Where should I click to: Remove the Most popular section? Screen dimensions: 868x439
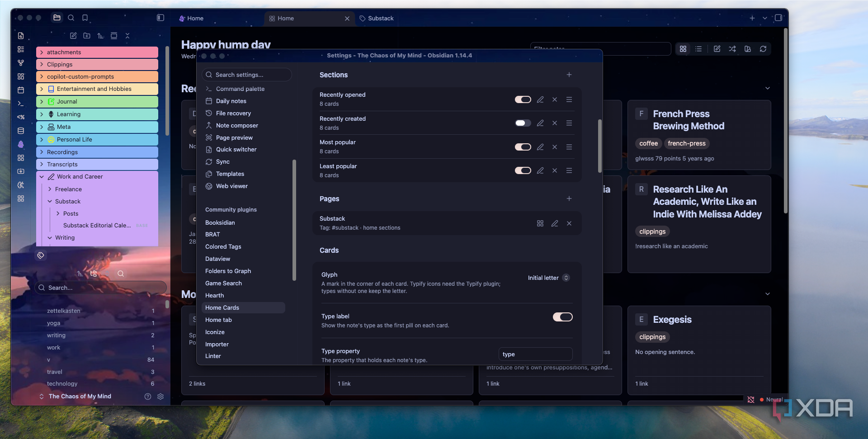[555, 147]
